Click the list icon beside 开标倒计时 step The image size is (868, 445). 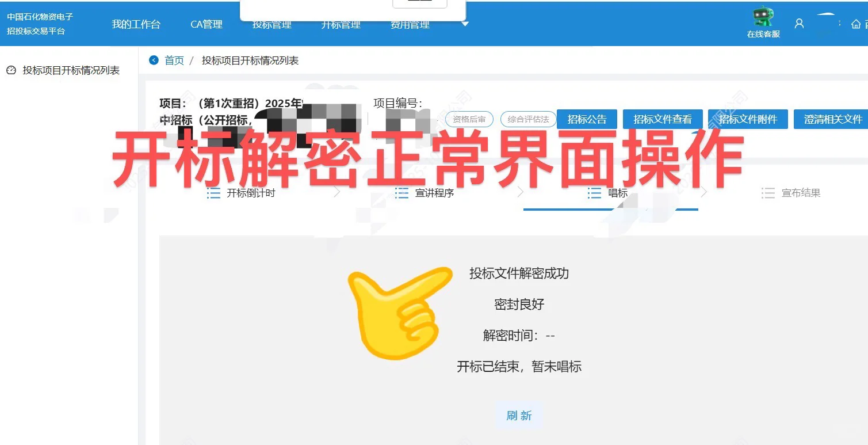[213, 193]
